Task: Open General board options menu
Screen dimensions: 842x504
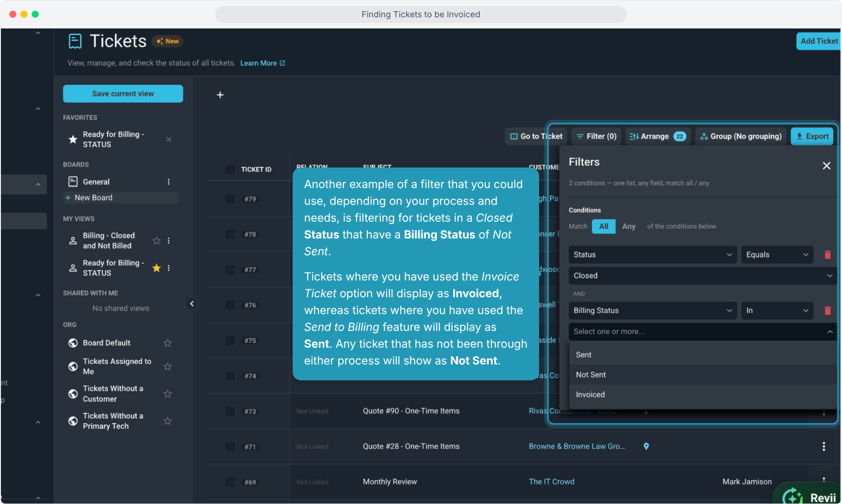Action: (168, 182)
